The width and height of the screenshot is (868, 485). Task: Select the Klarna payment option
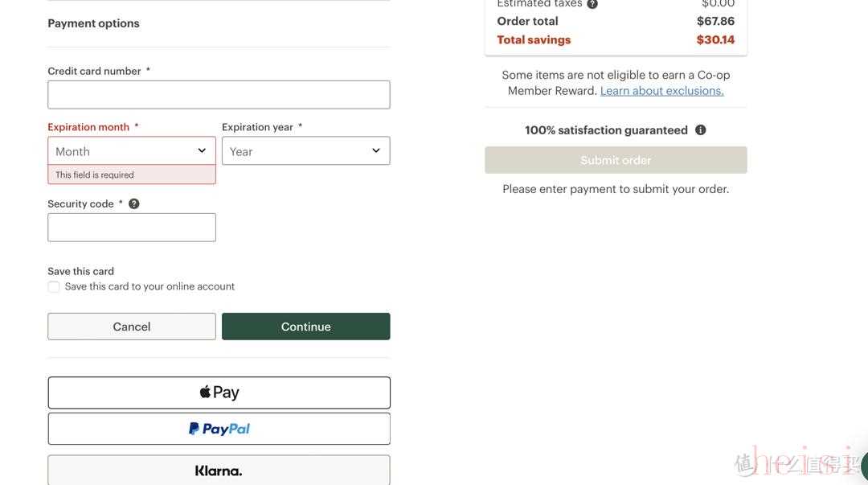tap(219, 470)
